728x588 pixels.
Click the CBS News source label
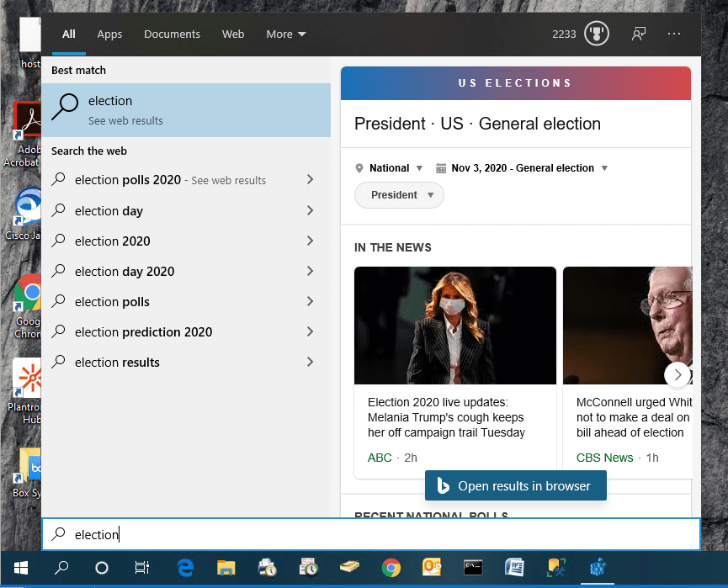click(x=604, y=458)
